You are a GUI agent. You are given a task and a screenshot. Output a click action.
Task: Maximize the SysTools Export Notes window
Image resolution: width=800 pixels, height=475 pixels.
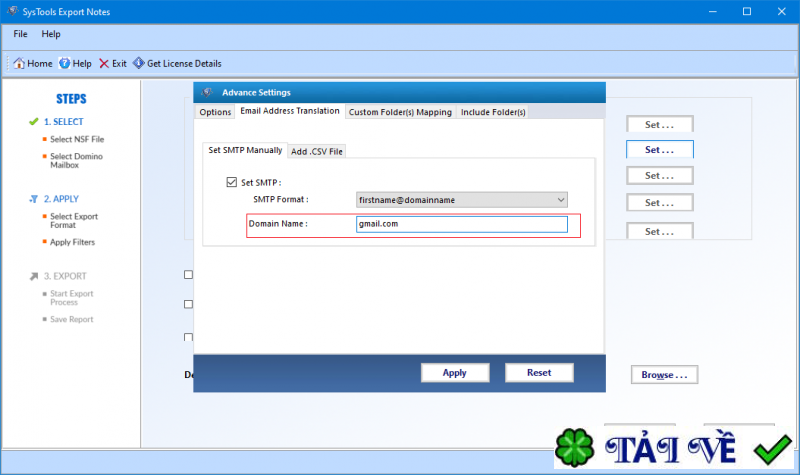pyautogui.click(x=747, y=11)
